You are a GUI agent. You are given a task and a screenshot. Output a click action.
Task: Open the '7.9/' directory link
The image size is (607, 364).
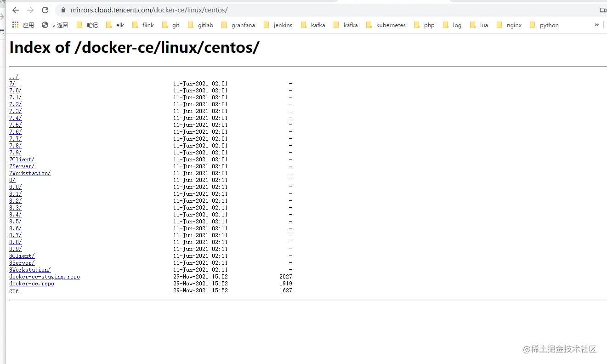click(15, 153)
